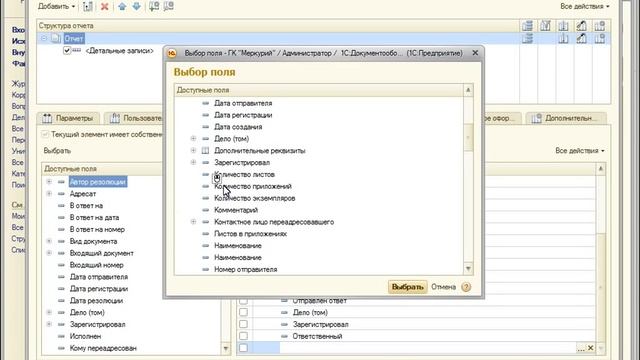Check the box for Зарегистрировал row
This screenshot has height=360, width=640.
point(243,324)
